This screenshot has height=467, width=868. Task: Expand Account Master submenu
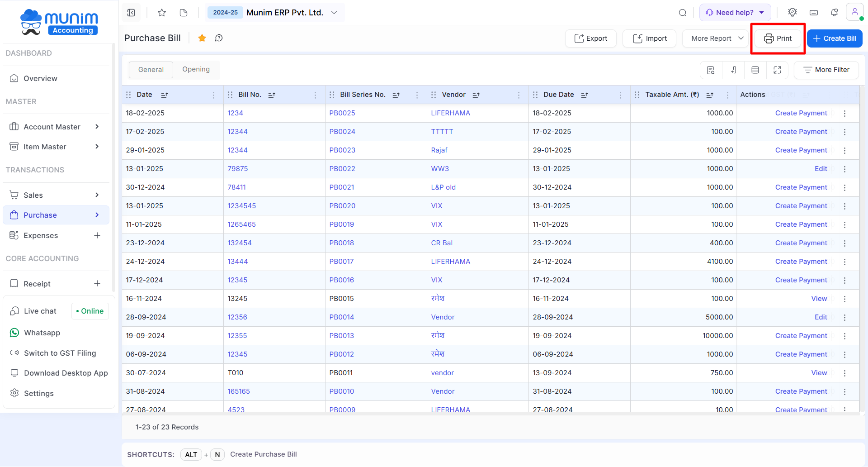pyautogui.click(x=97, y=127)
